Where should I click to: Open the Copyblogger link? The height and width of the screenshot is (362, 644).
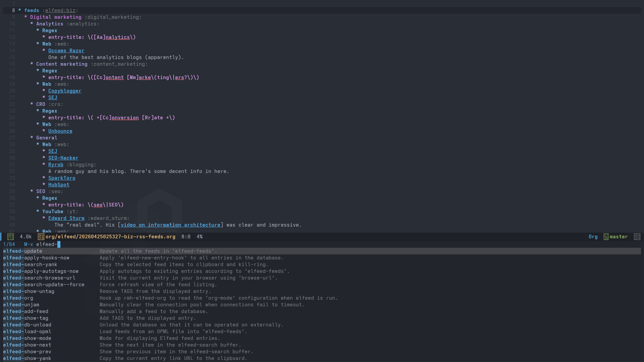pos(65,91)
